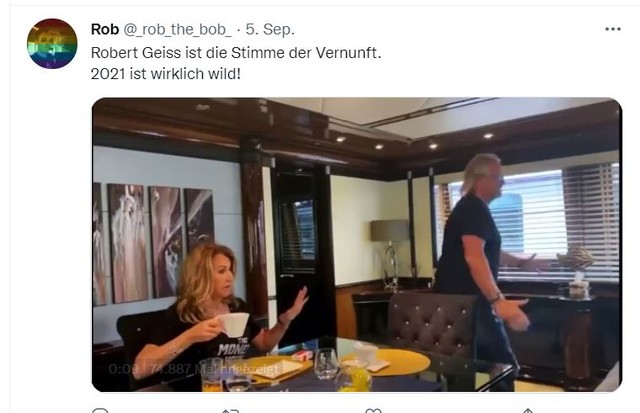The width and height of the screenshot is (640, 413).
Task: Click the window blinds area of the video
Action: point(531,220)
